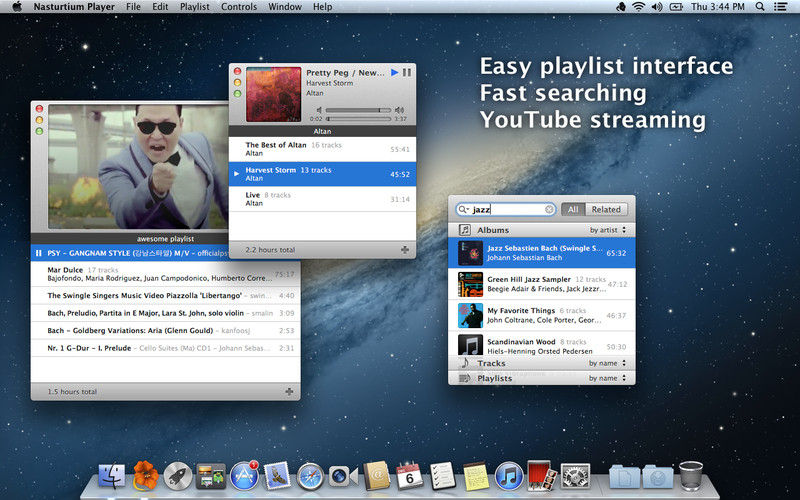Click the plus button in Altan playlist footer
Viewport: 800px width, 500px height.
(405, 249)
